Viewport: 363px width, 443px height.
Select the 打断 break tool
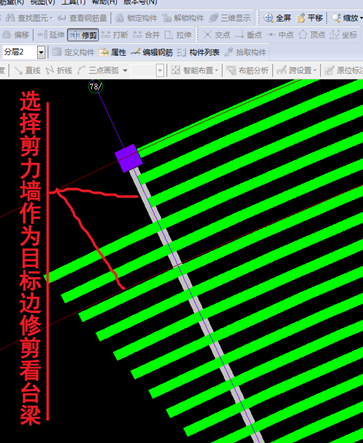(x=115, y=35)
